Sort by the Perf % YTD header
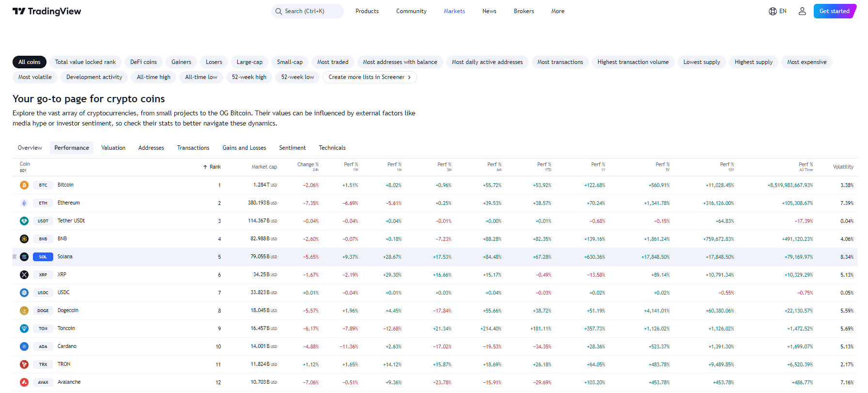The width and height of the screenshot is (868, 393). click(544, 167)
